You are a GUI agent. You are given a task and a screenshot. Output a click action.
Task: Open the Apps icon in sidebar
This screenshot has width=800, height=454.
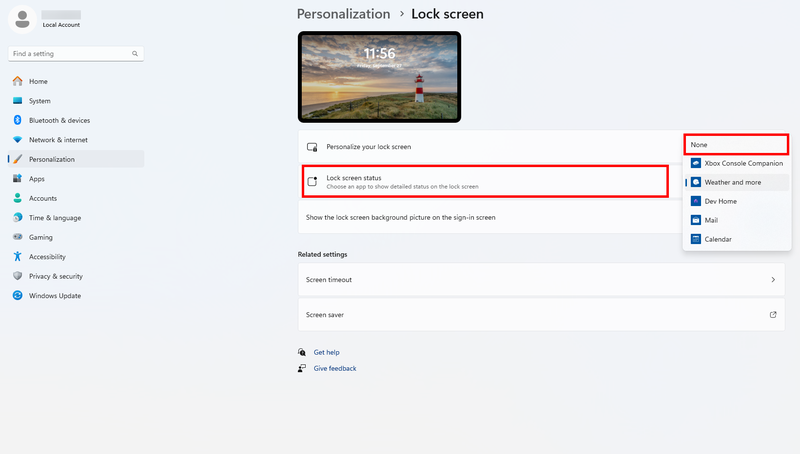point(17,178)
